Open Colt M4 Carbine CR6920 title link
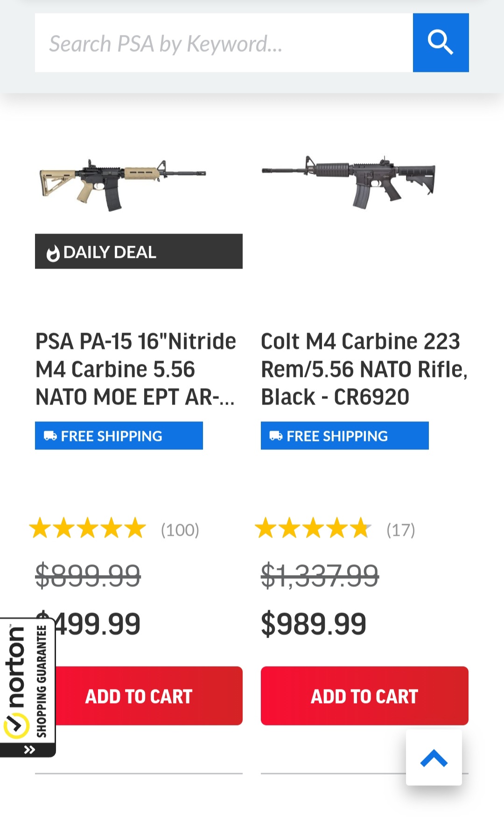504x824 pixels. [x=364, y=369]
